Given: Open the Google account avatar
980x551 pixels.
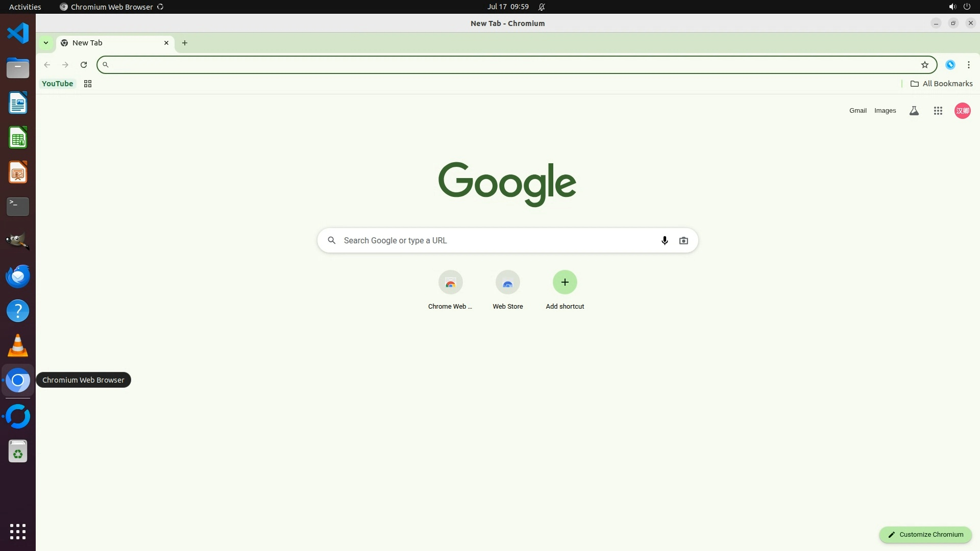Looking at the screenshot, I should 962,111.
